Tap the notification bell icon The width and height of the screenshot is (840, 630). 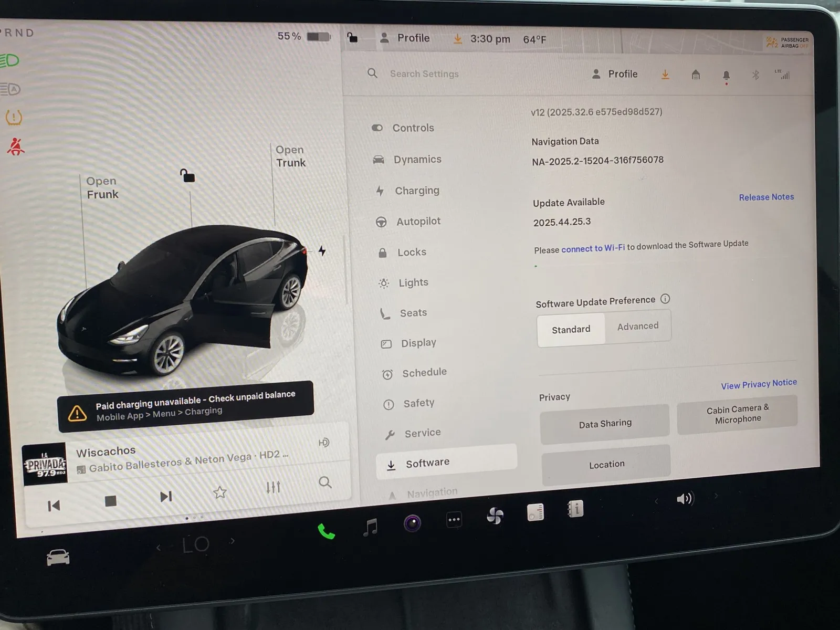726,76
